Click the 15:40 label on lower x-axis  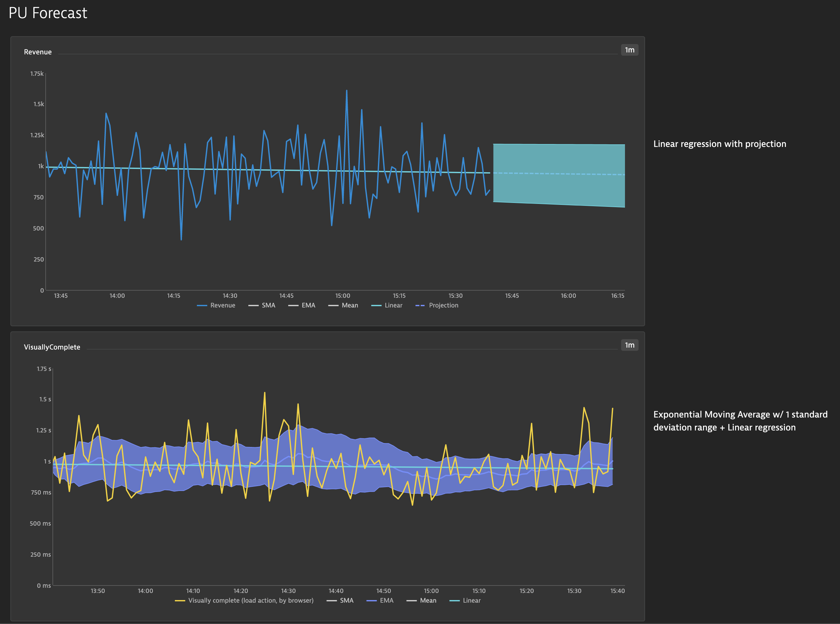[x=618, y=590]
